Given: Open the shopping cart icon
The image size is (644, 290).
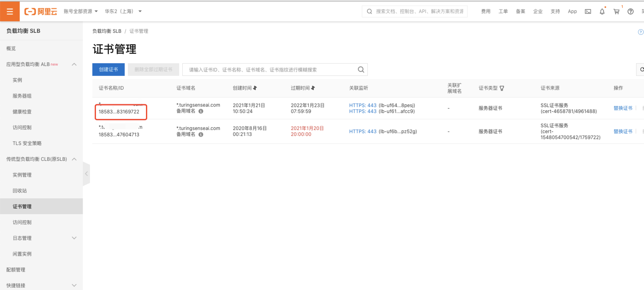Looking at the screenshot, I should point(616,11).
